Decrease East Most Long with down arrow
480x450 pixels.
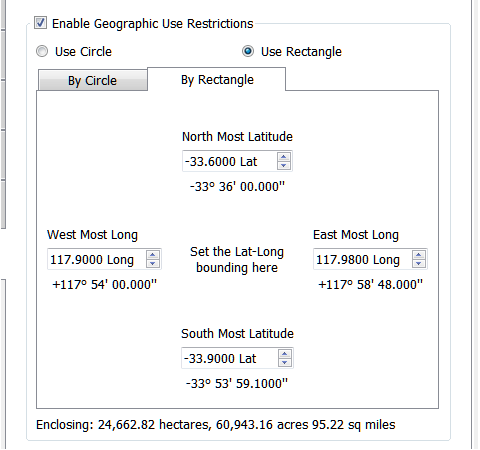click(x=418, y=263)
